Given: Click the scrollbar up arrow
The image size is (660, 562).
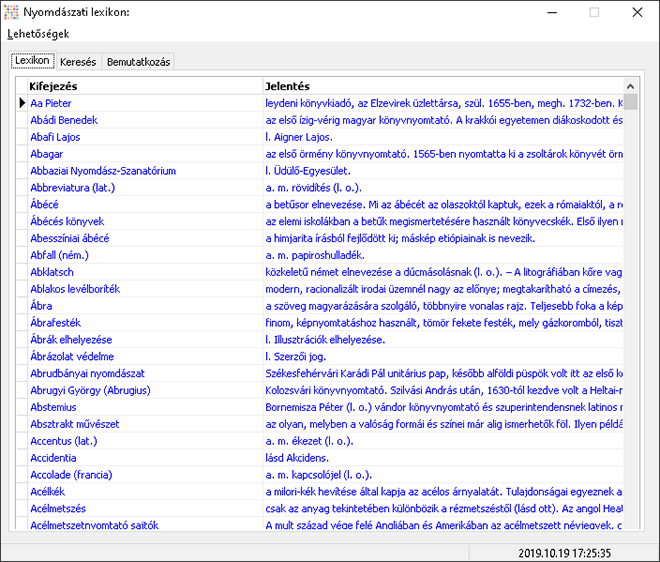Looking at the screenshot, I should click(x=630, y=86).
